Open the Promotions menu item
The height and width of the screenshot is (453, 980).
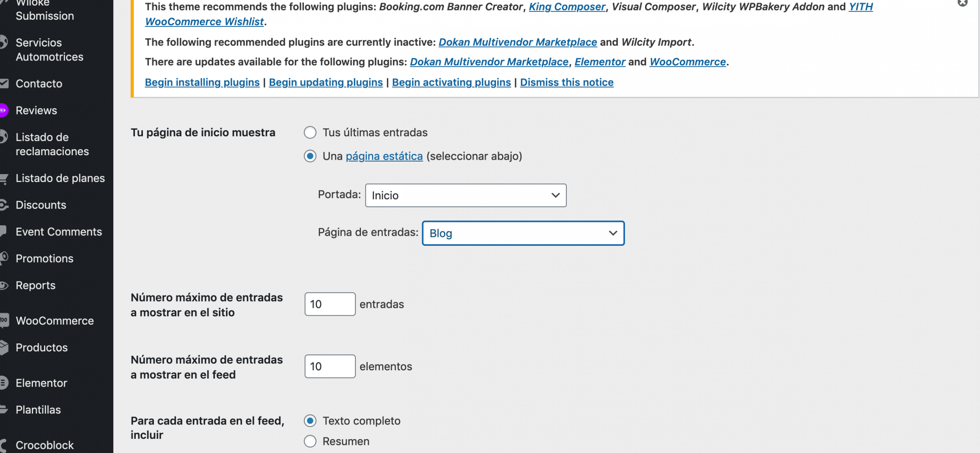pyautogui.click(x=44, y=259)
